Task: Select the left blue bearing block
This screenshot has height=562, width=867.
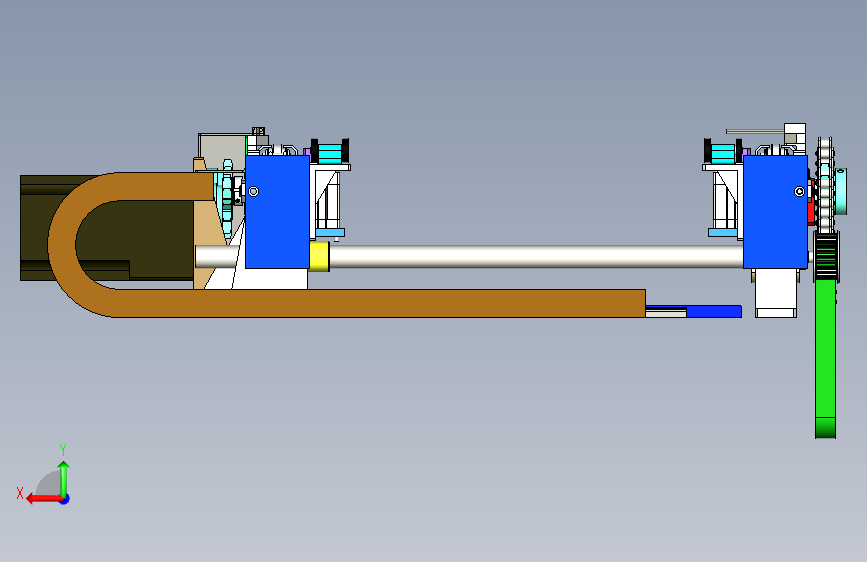Action: (x=277, y=212)
